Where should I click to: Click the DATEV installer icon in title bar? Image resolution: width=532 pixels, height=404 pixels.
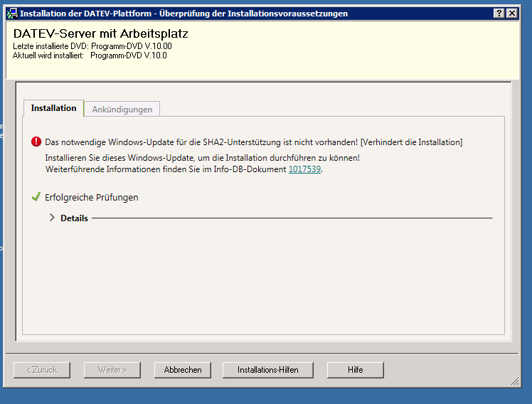point(12,14)
